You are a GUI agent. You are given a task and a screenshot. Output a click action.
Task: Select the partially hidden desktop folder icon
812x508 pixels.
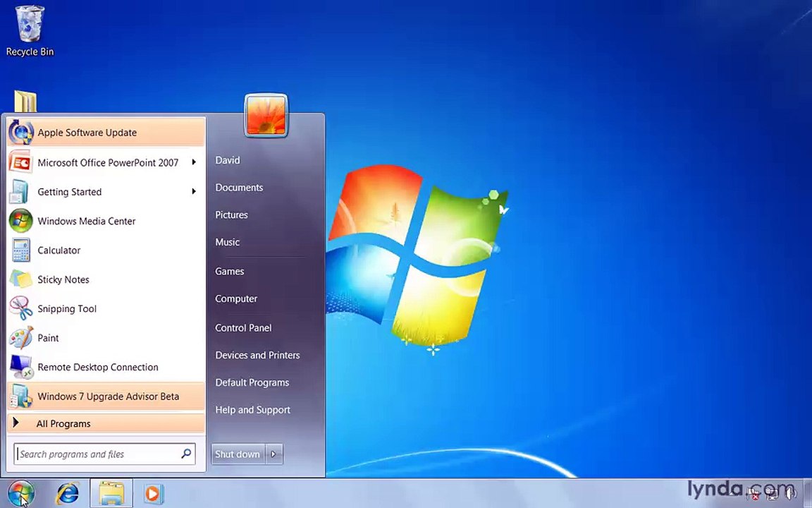[25, 102]
